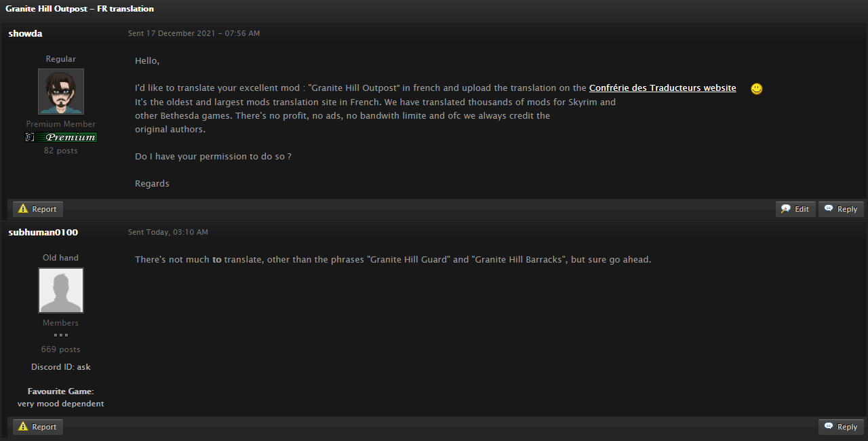Click speech bubble icon on bottom Reply
The height and width of the screenshot is (441, 868).
click(x=829, y=427)
